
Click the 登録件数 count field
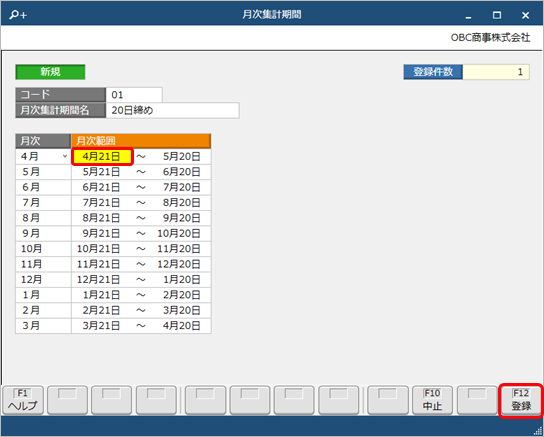(496, 72)
